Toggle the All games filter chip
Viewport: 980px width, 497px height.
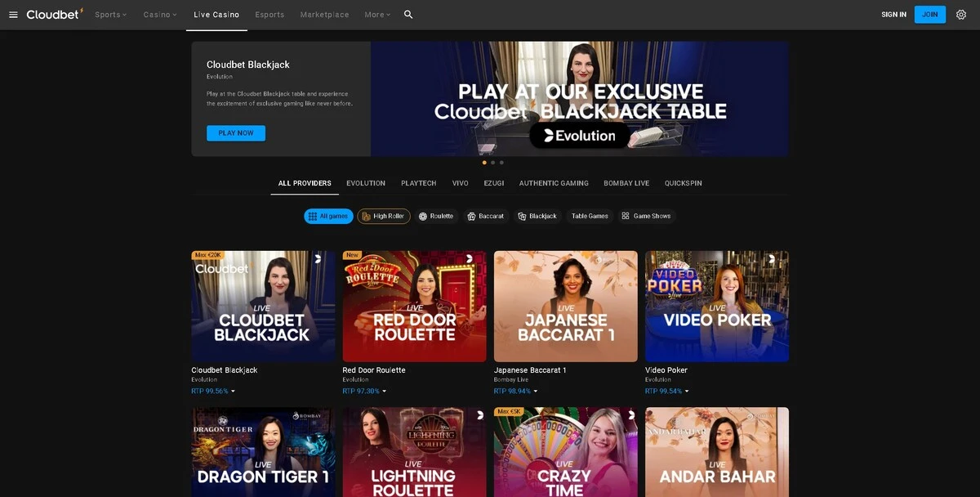point(328,216)
